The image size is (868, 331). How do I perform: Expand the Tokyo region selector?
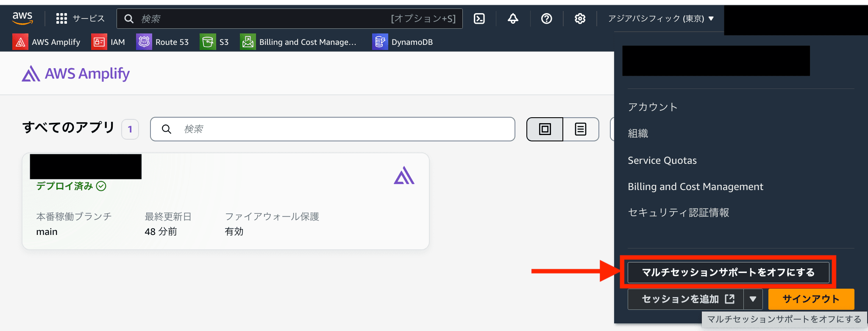click(x=661, y=19)
